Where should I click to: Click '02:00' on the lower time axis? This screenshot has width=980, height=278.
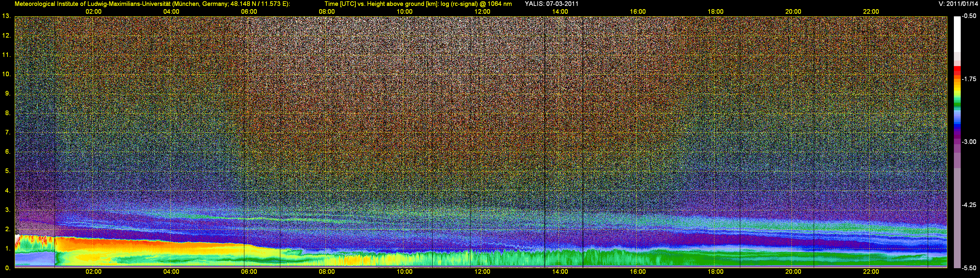(x=93, y=271)
